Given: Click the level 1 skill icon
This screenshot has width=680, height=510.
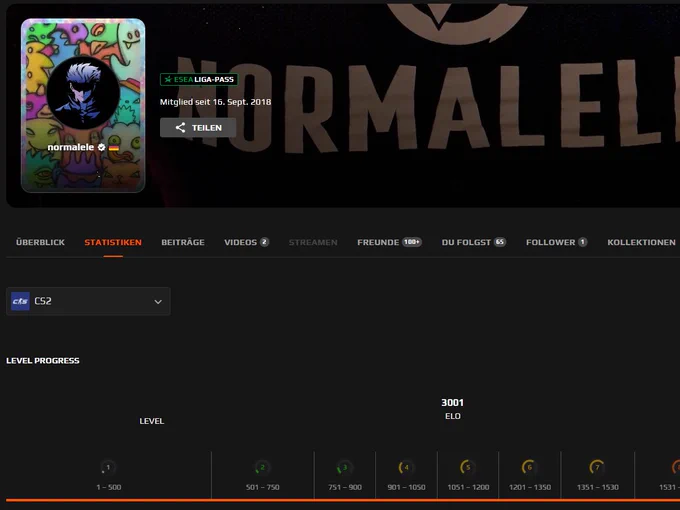Looking at the screenshot, I should point(108,468).
